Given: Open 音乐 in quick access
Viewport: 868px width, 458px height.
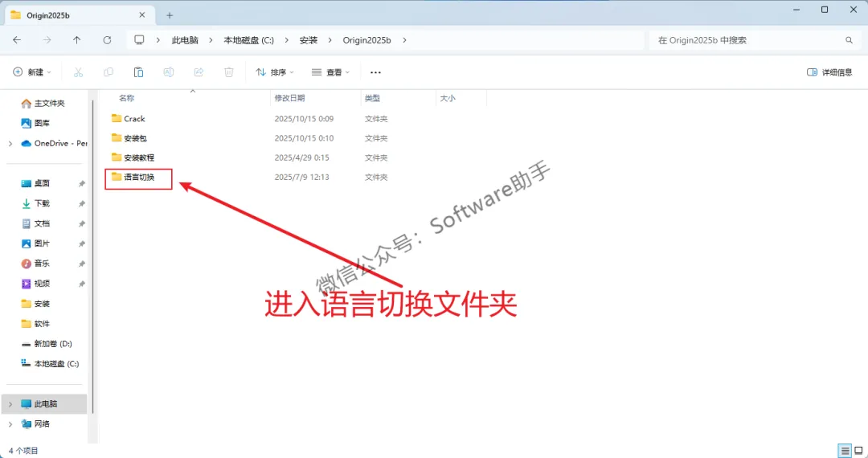Looking at the screenshot, I should (36, 264).
